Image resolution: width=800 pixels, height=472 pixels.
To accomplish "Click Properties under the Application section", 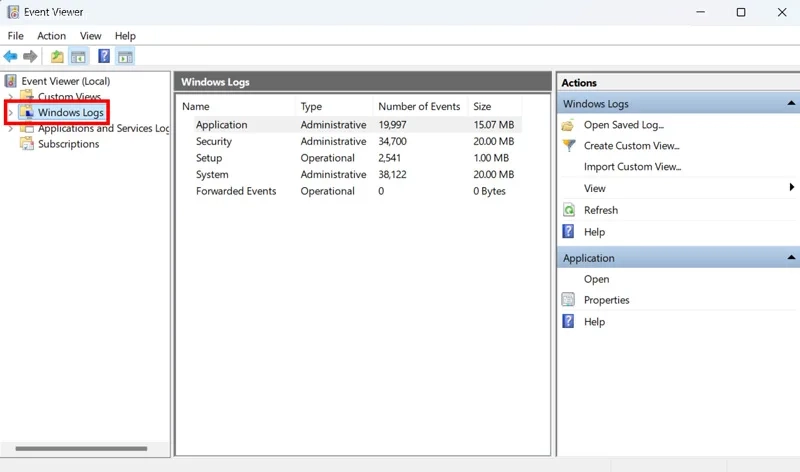I will (x=607, y=300).
